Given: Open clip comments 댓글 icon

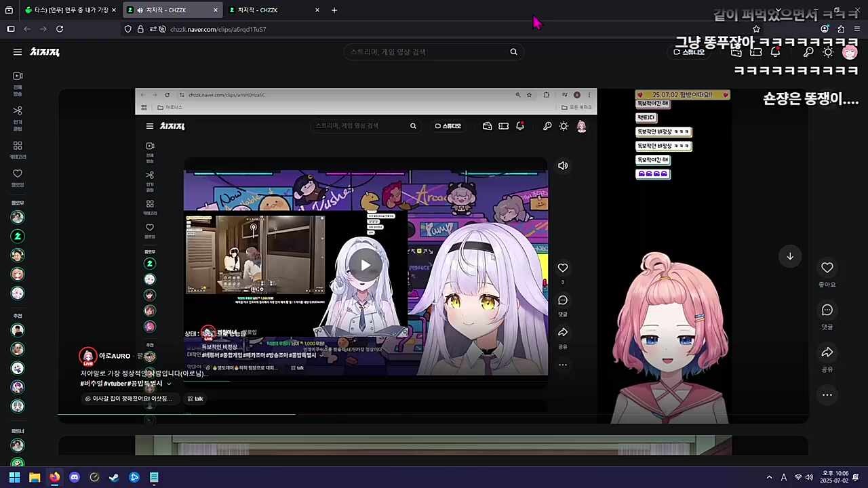Looking at the screenshot, I should (827, 310).
